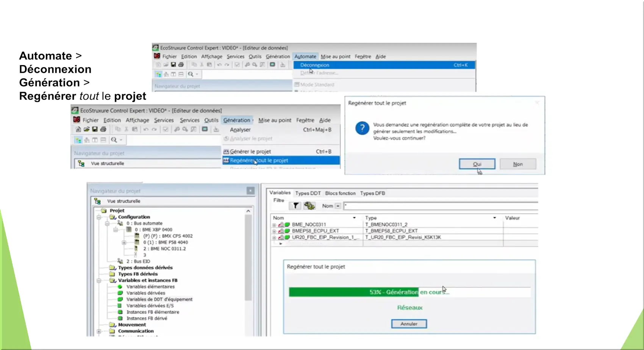
Task: Click checkmark validate icon in Génération-menu window toolbar
Action: coord(166,130)
